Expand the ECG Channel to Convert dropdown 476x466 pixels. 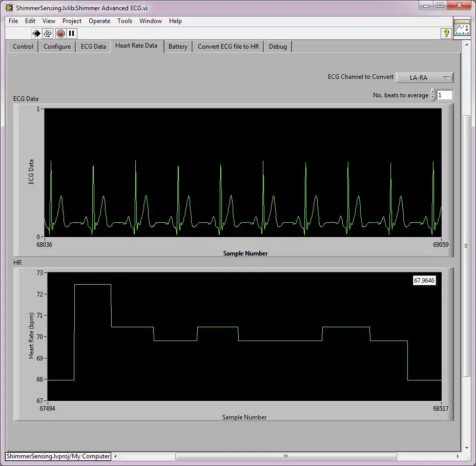[424, 78]
